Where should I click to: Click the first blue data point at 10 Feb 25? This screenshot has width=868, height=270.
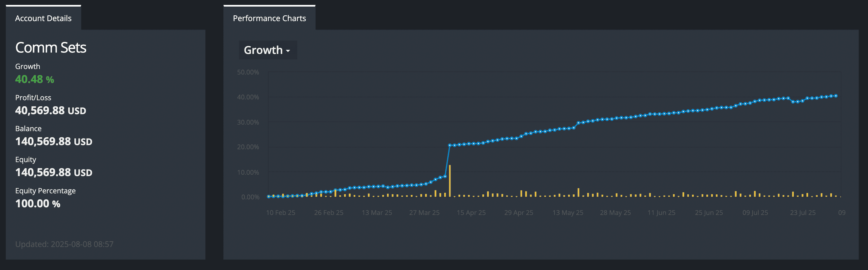point(269,196)
